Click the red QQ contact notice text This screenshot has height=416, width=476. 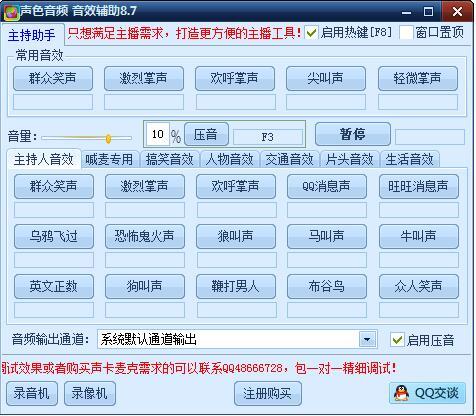tap(199, 368)
